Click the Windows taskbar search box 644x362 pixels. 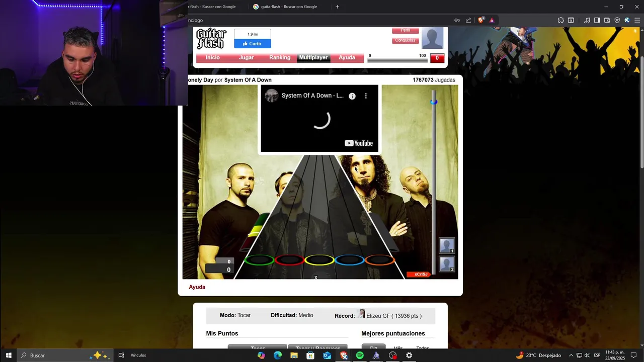[65, 355]
